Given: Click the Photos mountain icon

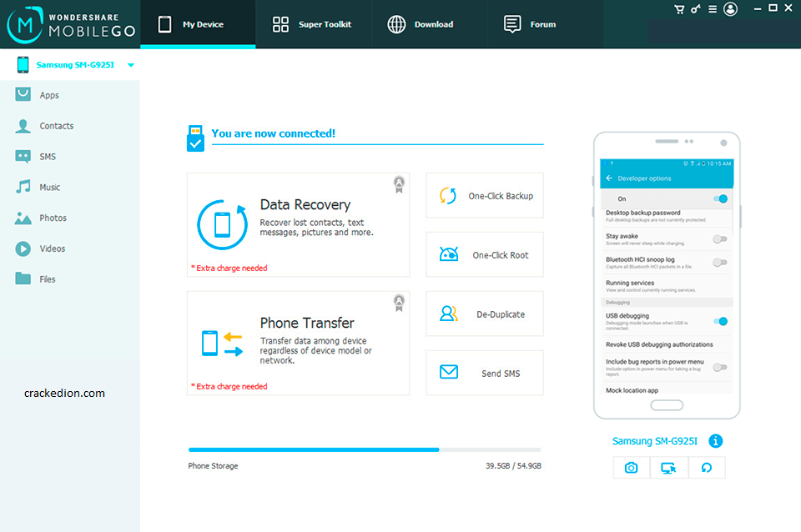Looking at the screenshot, I should tap(23, 218).
